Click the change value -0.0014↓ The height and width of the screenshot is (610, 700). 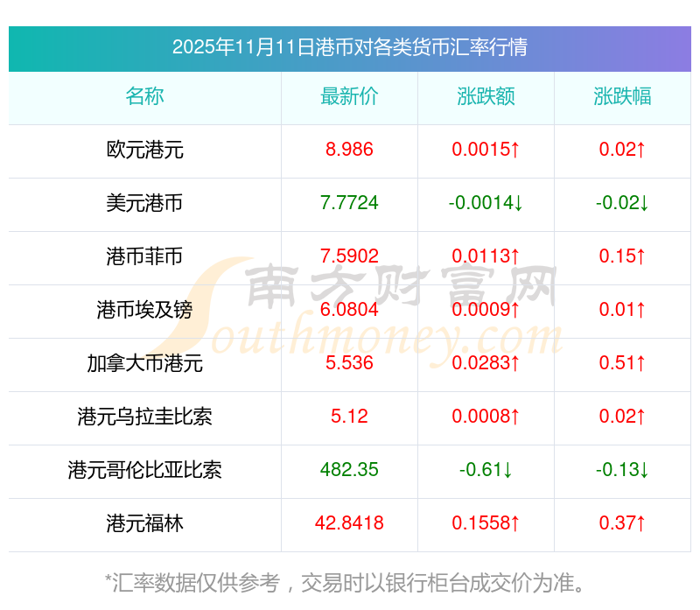click(x=486, y=203)
